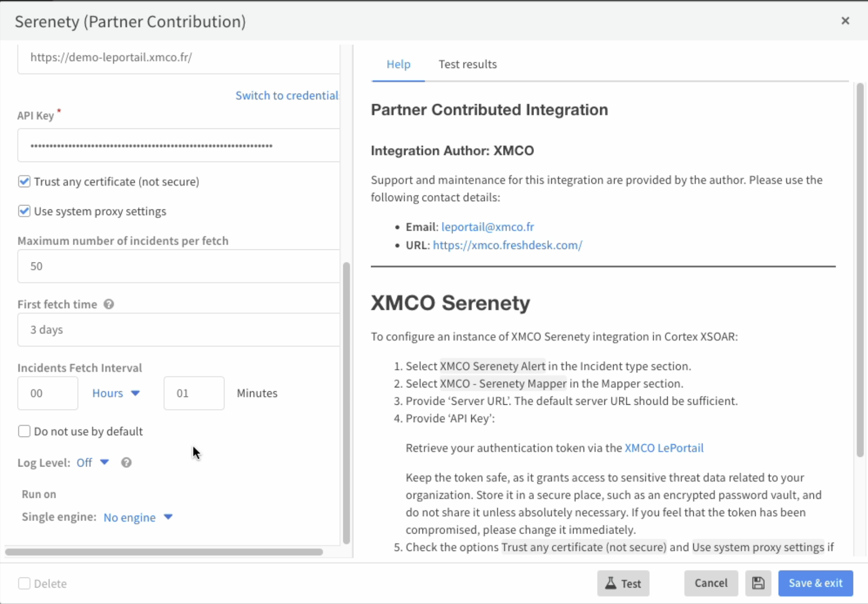868x604 pixels.
Task: Click the First fetch time help icon
Action: click(x=109, y=304)
